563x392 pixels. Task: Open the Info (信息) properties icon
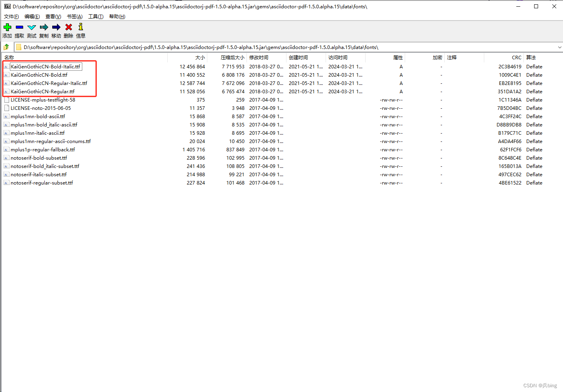pyautogui.click(x=81, y=27)
